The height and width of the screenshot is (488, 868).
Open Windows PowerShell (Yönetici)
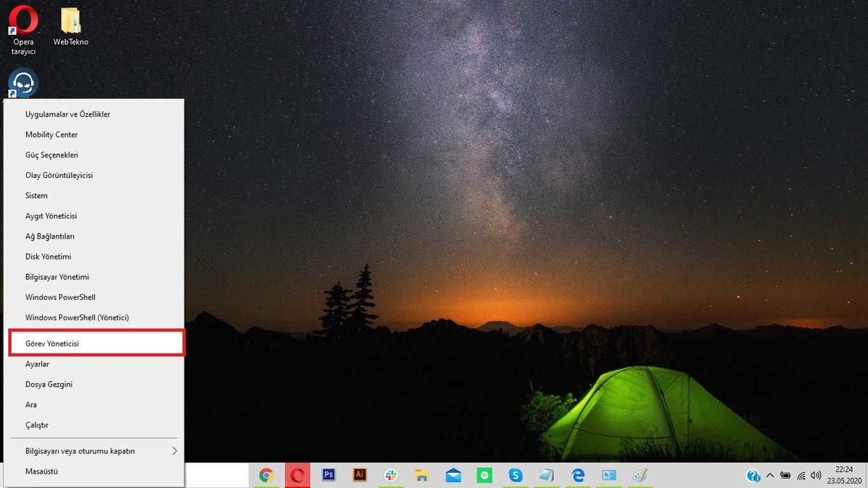(x=75, y=317)
